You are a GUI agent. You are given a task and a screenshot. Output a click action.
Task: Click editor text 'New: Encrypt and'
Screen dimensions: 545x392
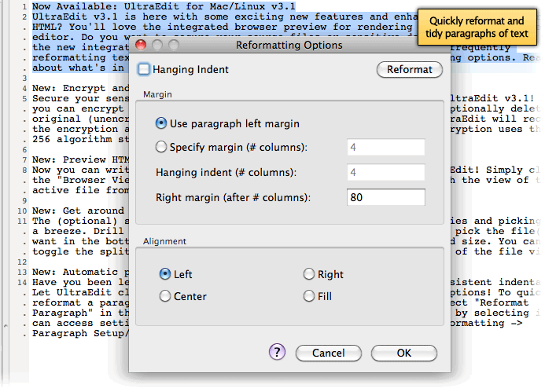click(81, 88)
